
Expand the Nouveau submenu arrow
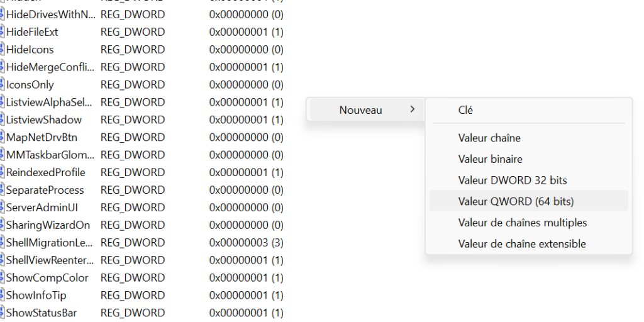pyautogui.click(x=413, y=109)
